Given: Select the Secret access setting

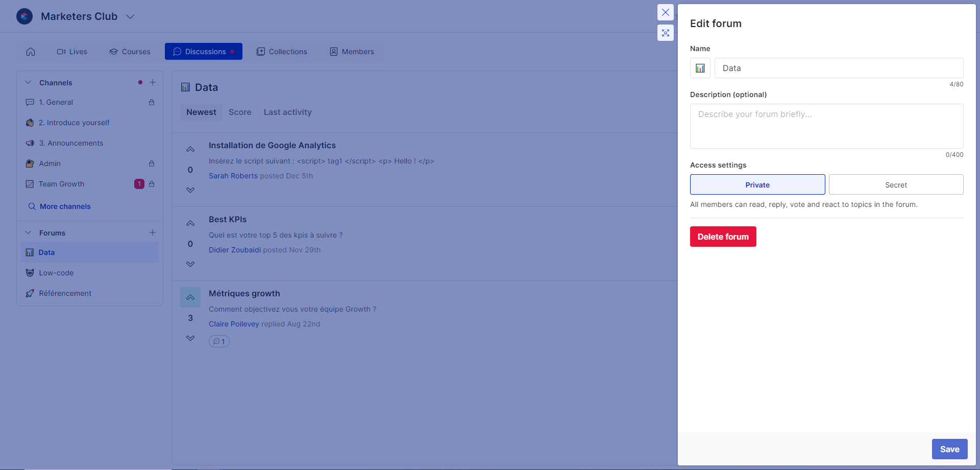Looking at the screenshot, I should tap(896, 184).
